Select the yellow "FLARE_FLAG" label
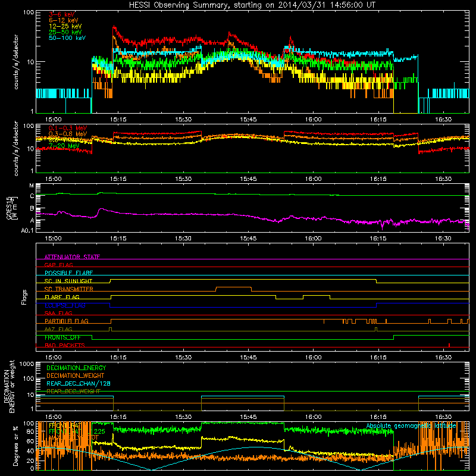 tap(62, 297)
